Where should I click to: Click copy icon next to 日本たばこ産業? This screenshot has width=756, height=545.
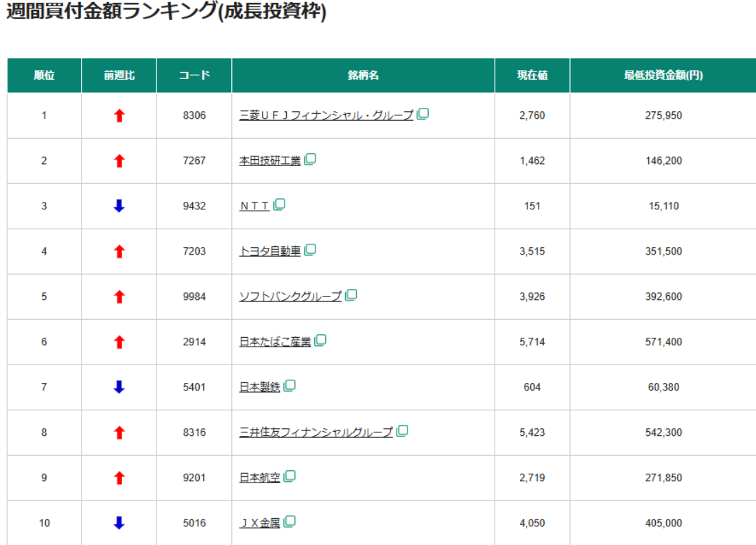pyautogui.click(x=320, y=340)
